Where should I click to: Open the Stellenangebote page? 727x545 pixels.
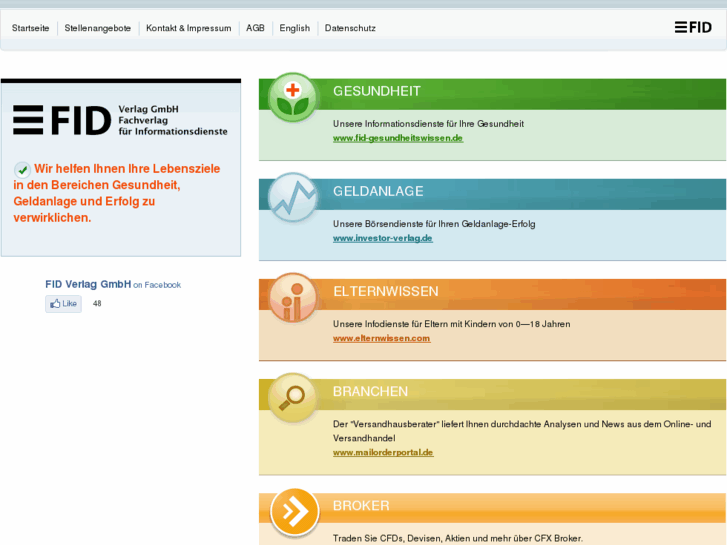tap(98, 28)
